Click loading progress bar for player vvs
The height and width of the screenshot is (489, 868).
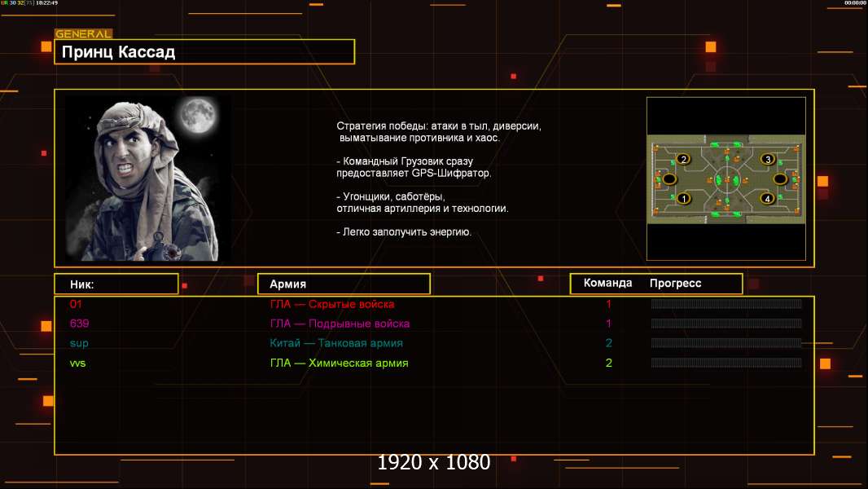point(726,363)
